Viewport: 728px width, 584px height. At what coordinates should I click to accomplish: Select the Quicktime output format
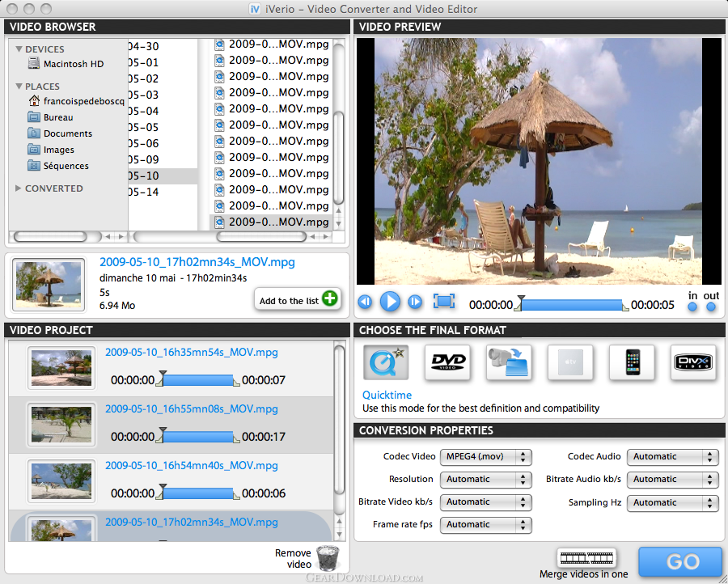[x=386, y=362]
